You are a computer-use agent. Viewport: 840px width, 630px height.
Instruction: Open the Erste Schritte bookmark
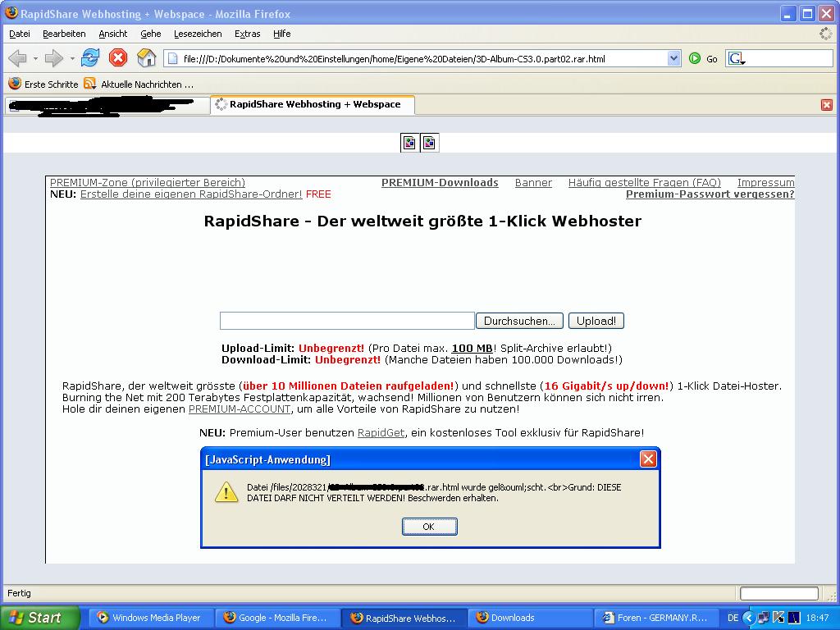pyautogui.click(x=43, y=84)
